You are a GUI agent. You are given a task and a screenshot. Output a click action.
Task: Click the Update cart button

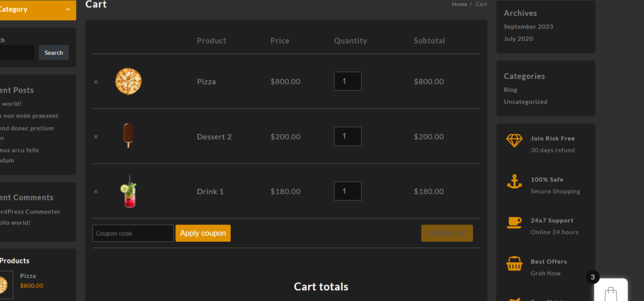click(x=447, y=233)
